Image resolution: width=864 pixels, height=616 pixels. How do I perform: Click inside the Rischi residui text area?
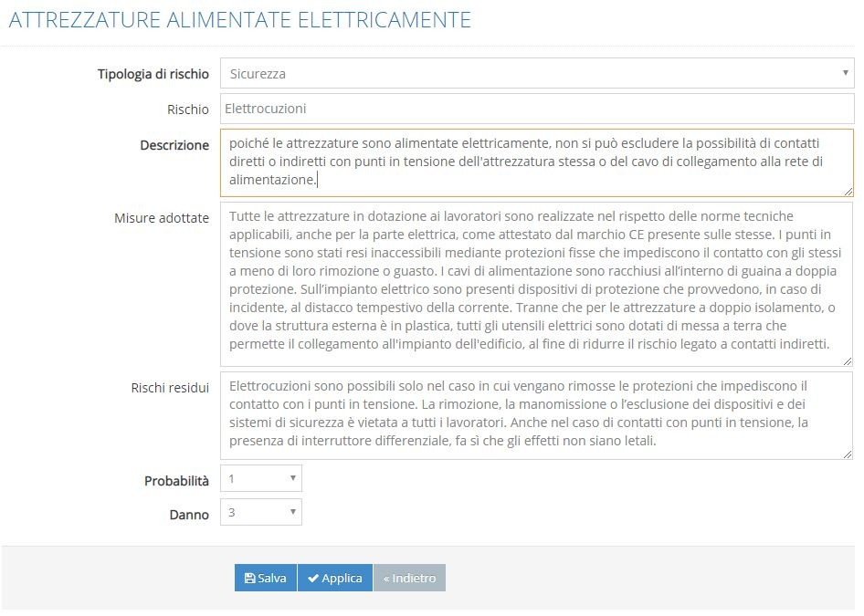pyautogui.click(x=536, y=415)
